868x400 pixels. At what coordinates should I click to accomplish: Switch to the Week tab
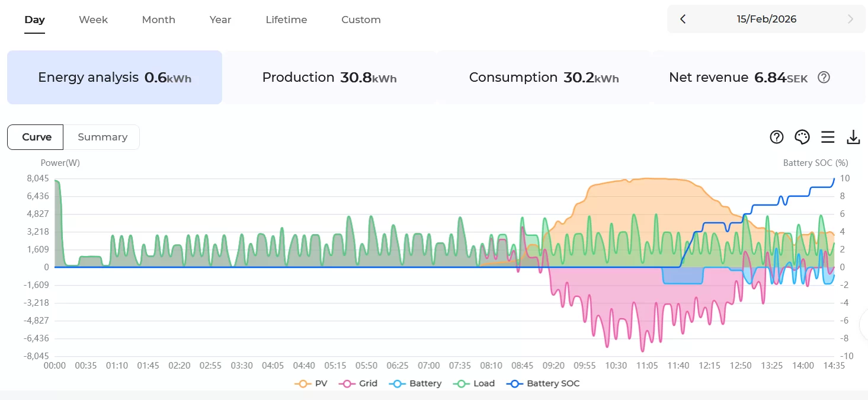click(94, 20)
